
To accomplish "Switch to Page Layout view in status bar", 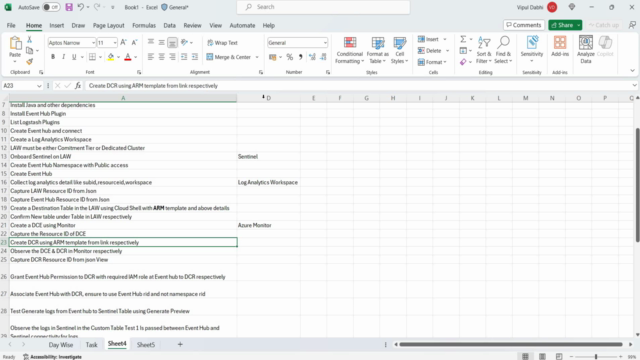I will [542, 357].
